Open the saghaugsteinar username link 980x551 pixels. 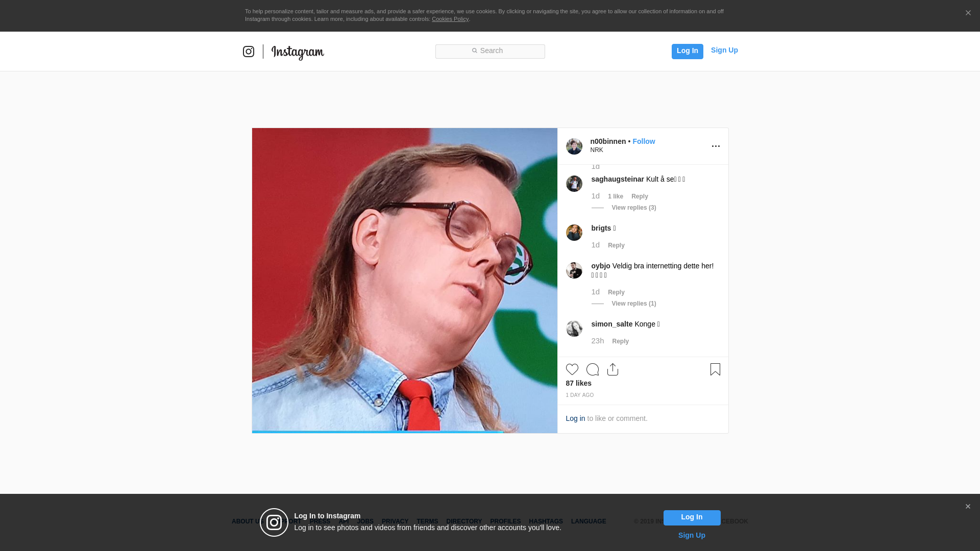click(618, 179)
